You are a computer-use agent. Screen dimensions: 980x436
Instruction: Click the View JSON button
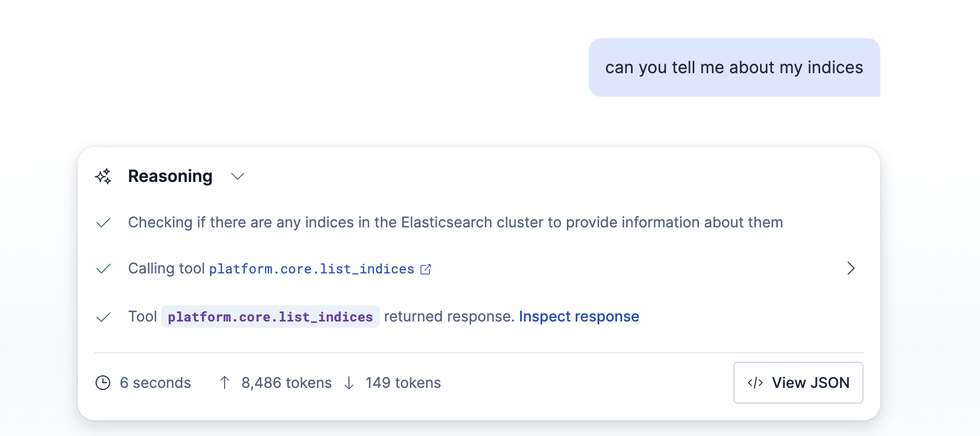click(x=798, y=383)
